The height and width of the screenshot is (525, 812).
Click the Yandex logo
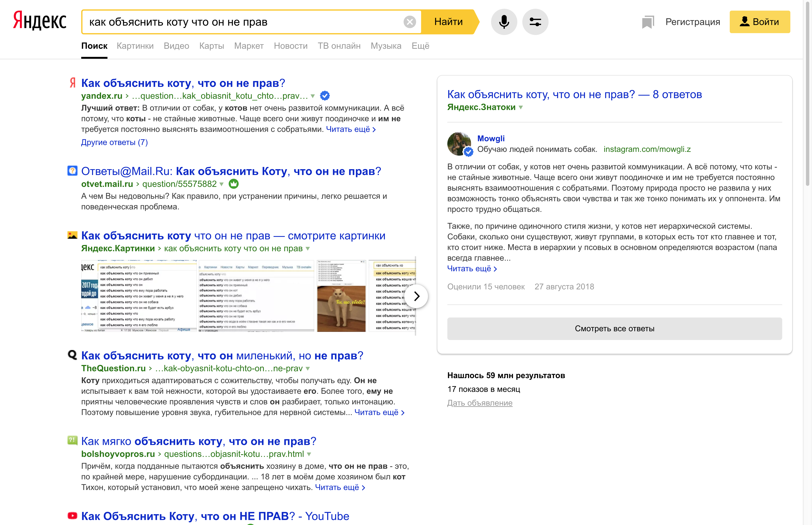pyautogui.click(x=40, y=21)
